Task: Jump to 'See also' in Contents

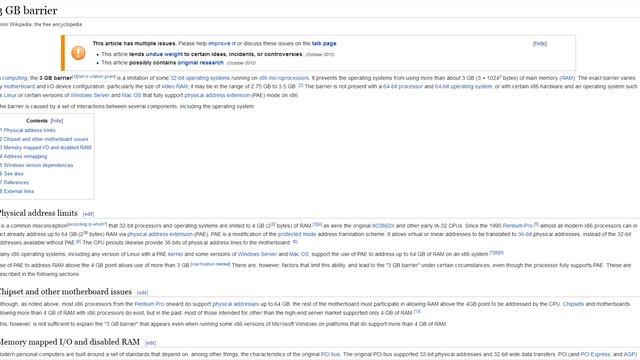Action: click(12, 174)
